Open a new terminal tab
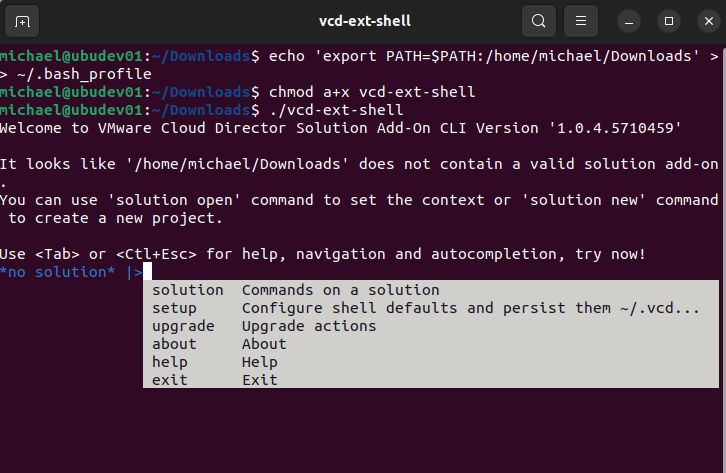The image size is (726, 473). pyautogui.click(x=23, y=20)
